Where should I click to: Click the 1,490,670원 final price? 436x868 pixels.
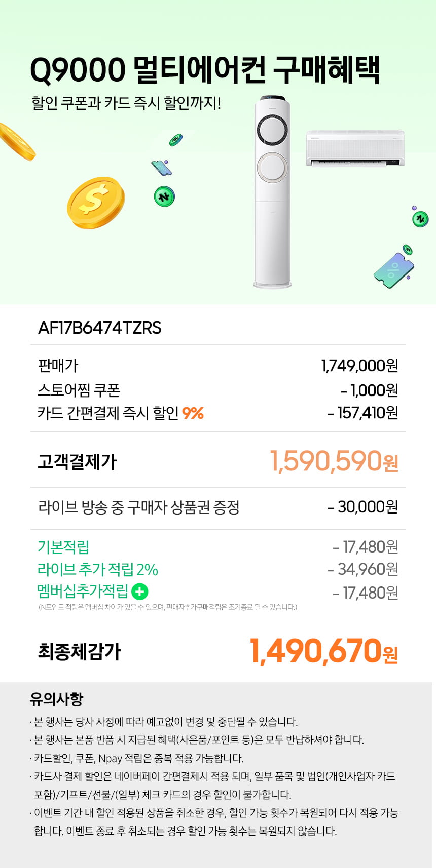[x=324, y=651]
